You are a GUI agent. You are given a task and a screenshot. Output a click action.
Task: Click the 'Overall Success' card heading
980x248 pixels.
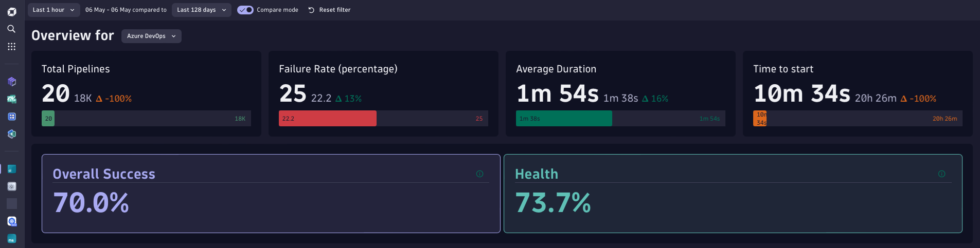pyautogui.click(x=104, y=174)
